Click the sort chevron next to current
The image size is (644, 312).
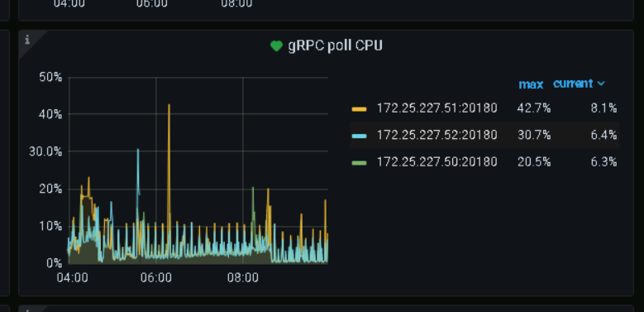point(601,84)
